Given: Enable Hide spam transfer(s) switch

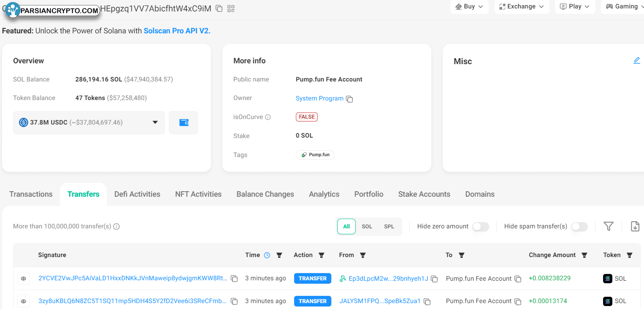Looking at the screenshot, I should point(579,227).
